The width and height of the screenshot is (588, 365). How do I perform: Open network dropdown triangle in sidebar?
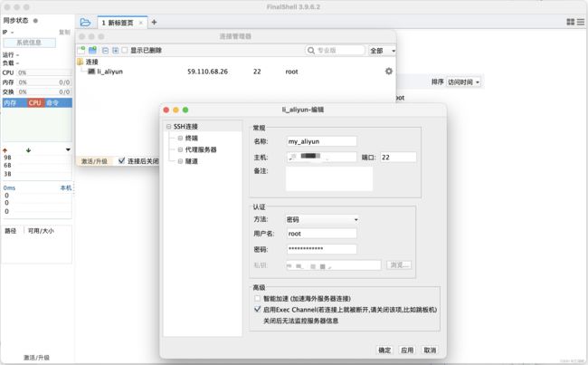(68, 149)
